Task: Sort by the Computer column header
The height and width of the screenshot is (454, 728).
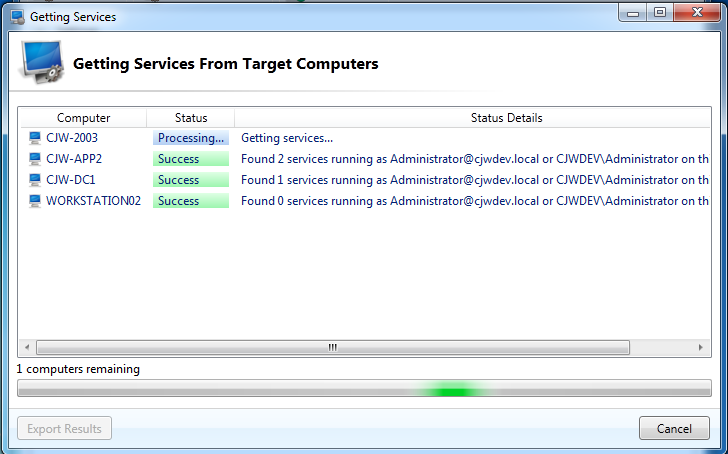Action: (x=83, y=118)
